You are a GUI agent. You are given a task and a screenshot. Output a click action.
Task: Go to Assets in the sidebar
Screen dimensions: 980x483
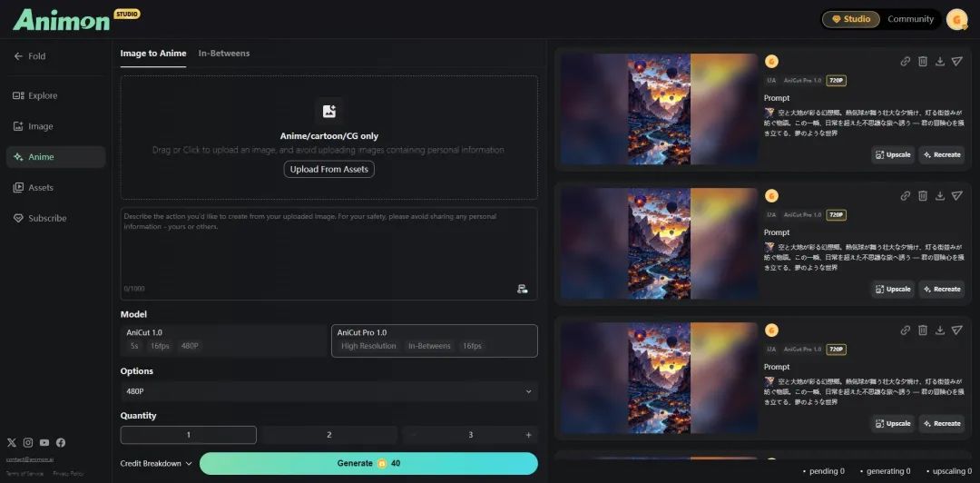[x=41, y=188]
